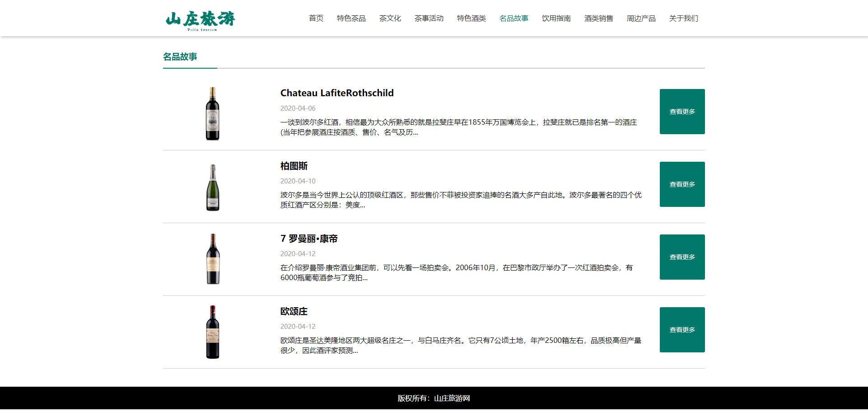Click the 山庄旅游 site logo
The image size is (868, 412).
(x=200, y=20)
